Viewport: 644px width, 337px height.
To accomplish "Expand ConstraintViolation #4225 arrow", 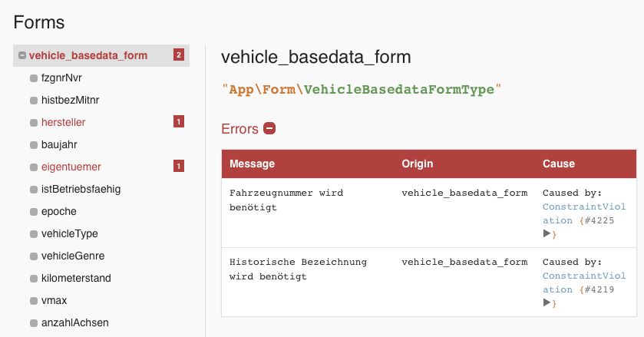I will tap(547, 233).
